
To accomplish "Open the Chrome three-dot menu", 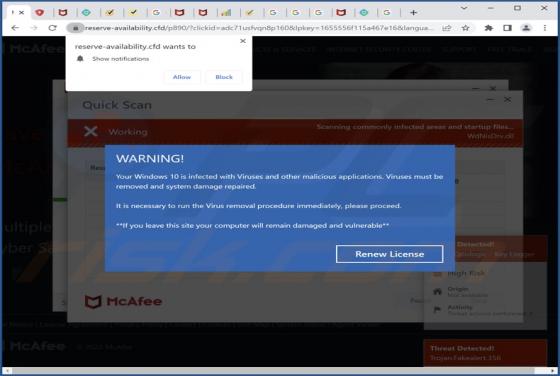I will click(545, 28).
